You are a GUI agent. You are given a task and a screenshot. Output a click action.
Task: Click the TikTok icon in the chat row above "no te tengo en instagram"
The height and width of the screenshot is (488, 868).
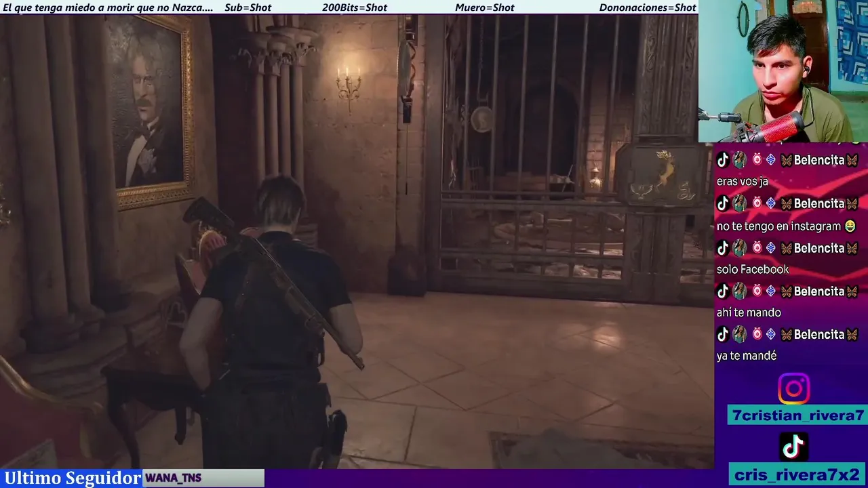pyautogui.click(x=723, y=203)
